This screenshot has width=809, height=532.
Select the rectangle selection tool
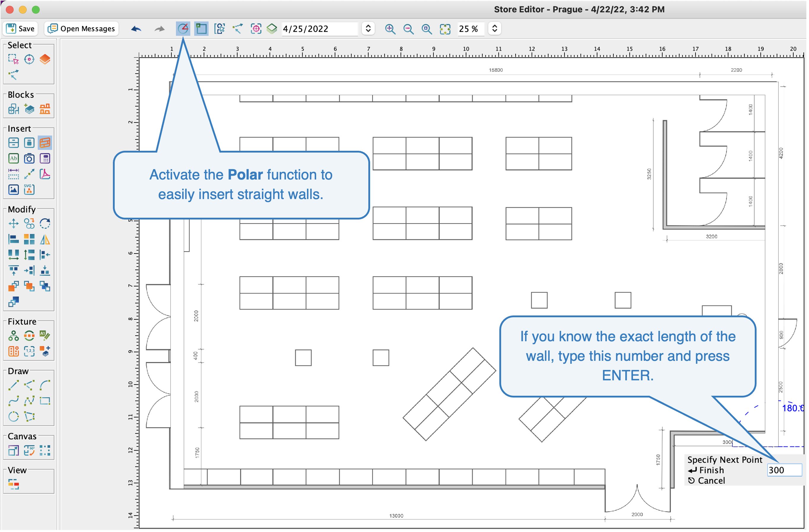tap(13, 60)
